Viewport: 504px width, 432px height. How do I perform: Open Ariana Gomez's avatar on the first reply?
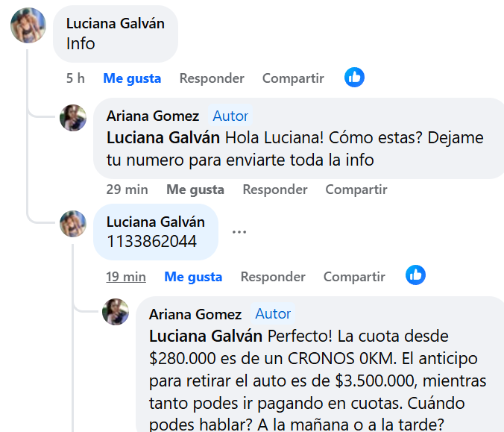(73, 118)
